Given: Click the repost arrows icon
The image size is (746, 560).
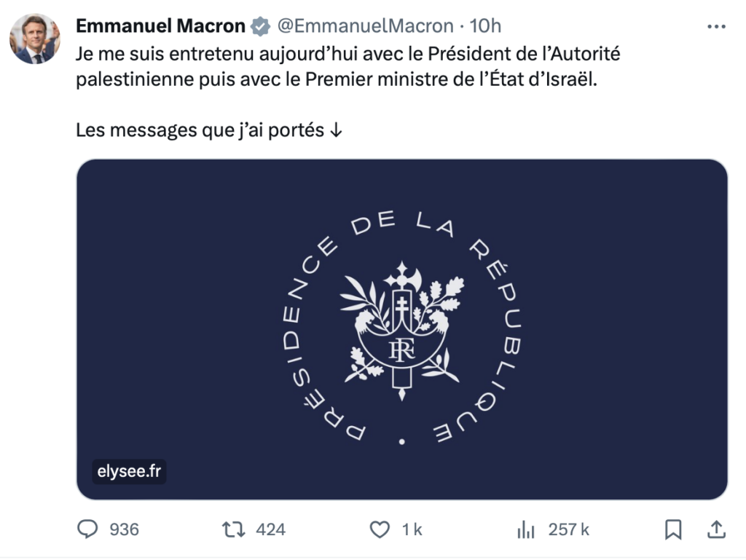Looking at the screenshot, I should coord(233,529).
